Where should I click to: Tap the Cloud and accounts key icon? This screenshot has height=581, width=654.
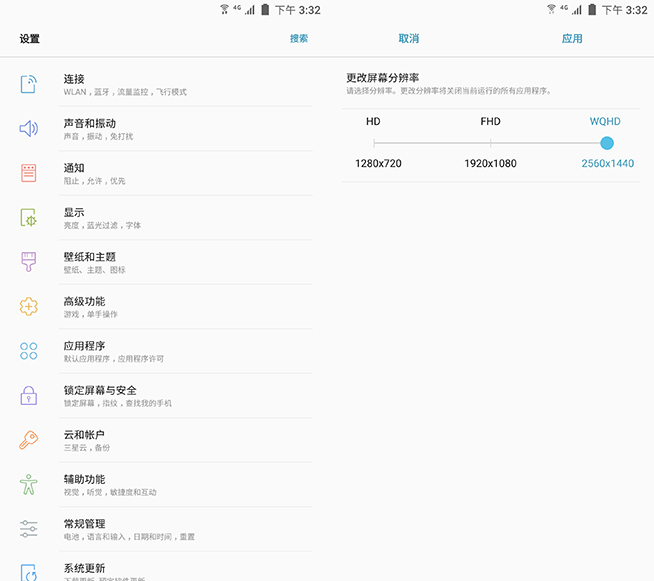(x=28, y=440)
